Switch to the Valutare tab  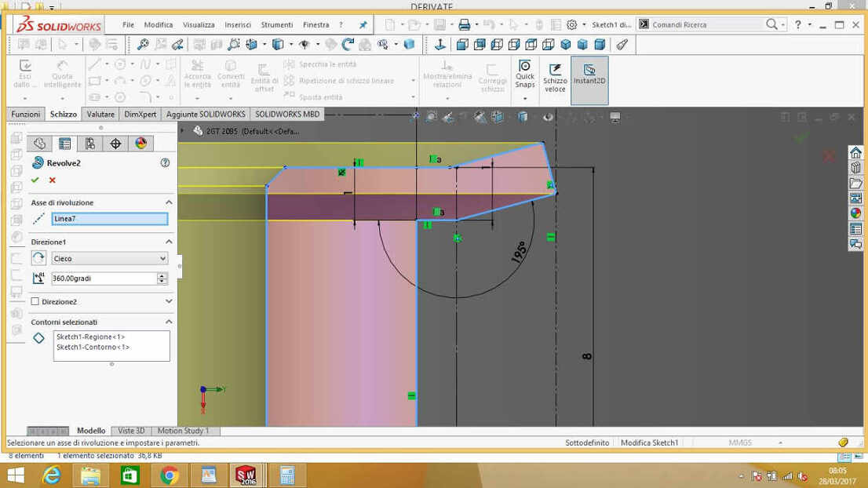click(x=100, y=114)
